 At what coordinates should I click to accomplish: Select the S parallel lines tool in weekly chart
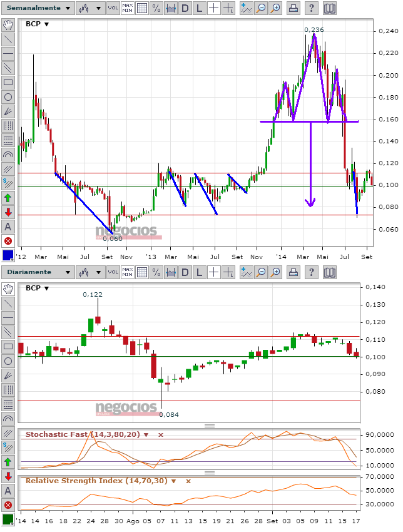point(8,183)
